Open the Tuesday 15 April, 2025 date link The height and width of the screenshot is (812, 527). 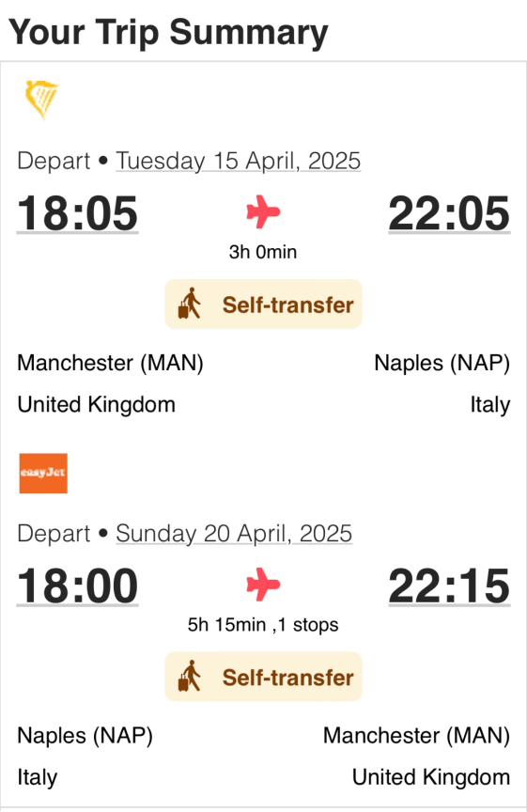tap(238, 161)
